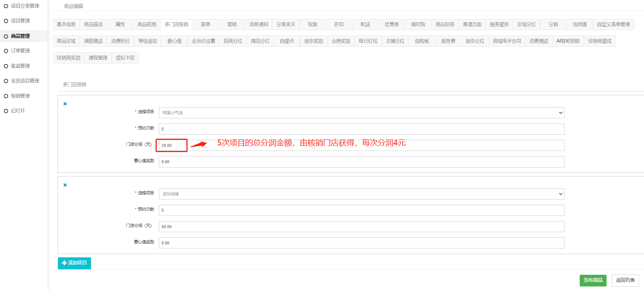The image size is (644, 290).
Task: Open the 分享关注 tab
Action: pos(286,24)
